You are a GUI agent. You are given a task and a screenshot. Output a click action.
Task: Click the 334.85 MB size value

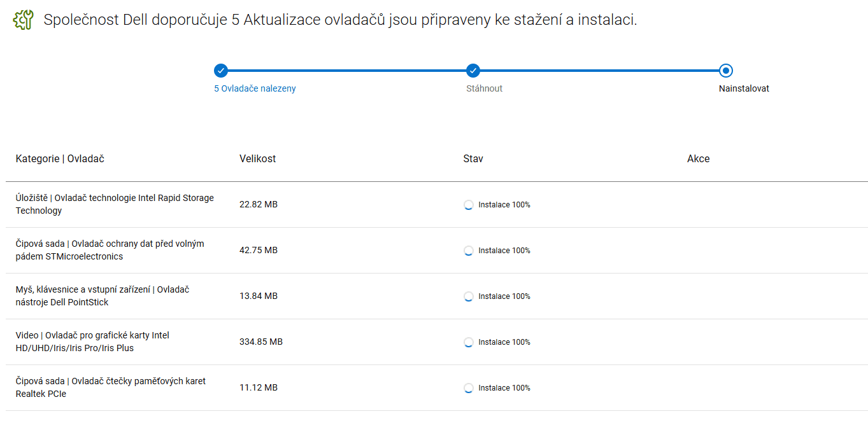point(261,342)
